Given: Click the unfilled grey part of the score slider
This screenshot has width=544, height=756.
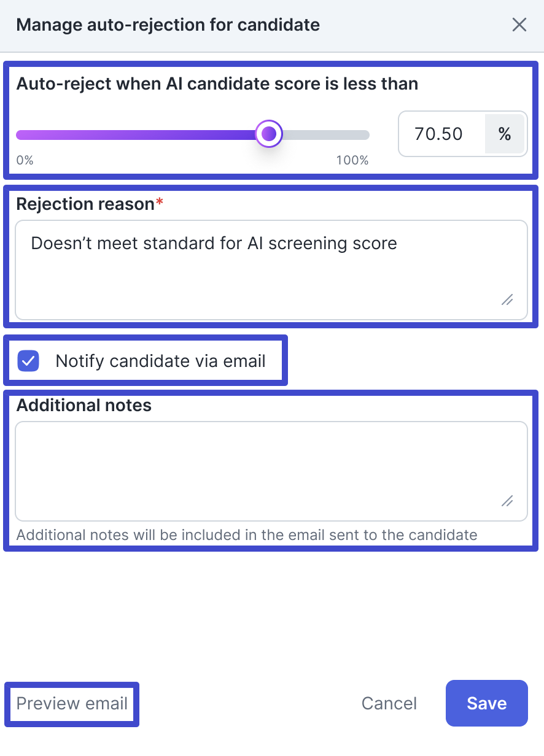Looking at the screenshot, I should point(325,135).
